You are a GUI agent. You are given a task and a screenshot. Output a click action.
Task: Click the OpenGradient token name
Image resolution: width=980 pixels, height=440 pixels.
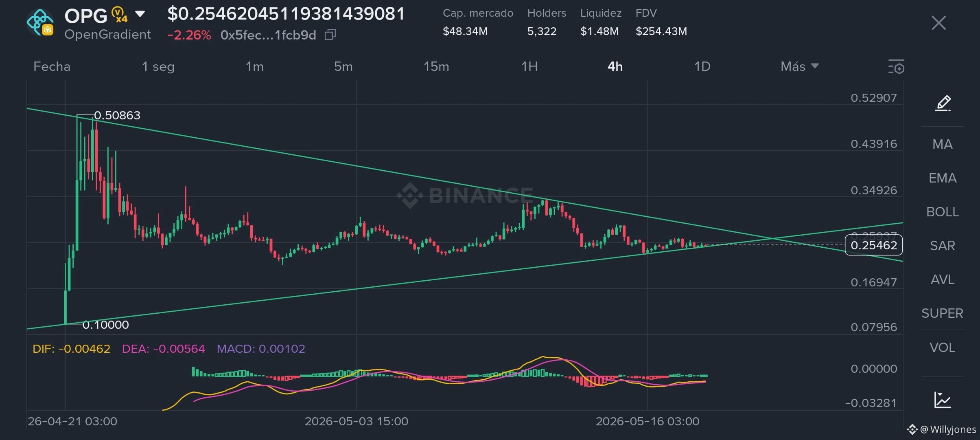(x=107, y=35)
